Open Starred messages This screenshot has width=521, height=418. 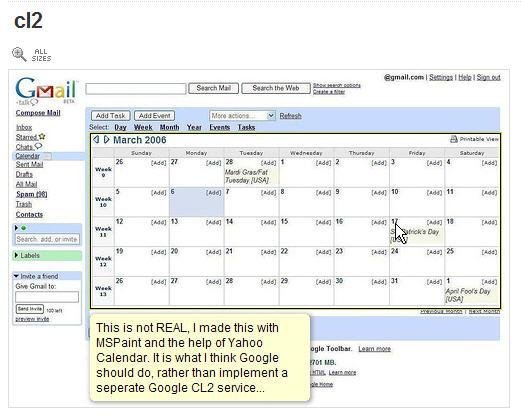point(26,137)
